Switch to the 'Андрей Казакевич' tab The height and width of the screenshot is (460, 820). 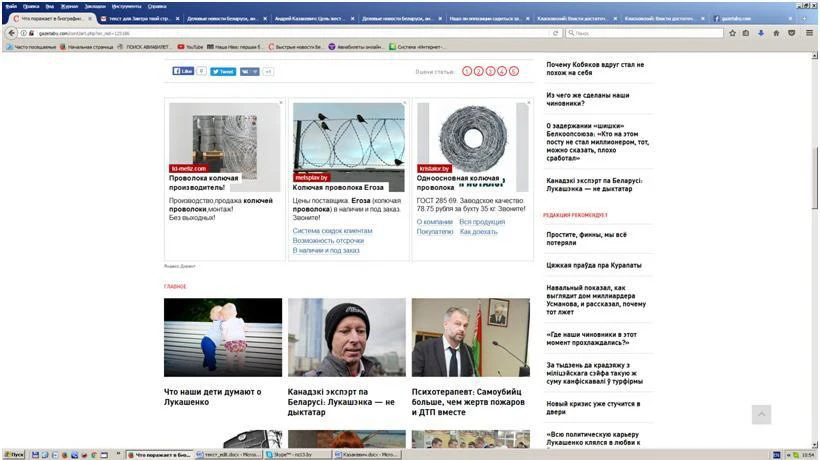click(314, 18)
